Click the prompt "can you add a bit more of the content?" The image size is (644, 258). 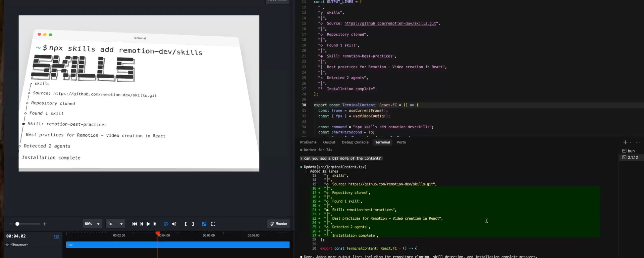[x=342, y=159]
